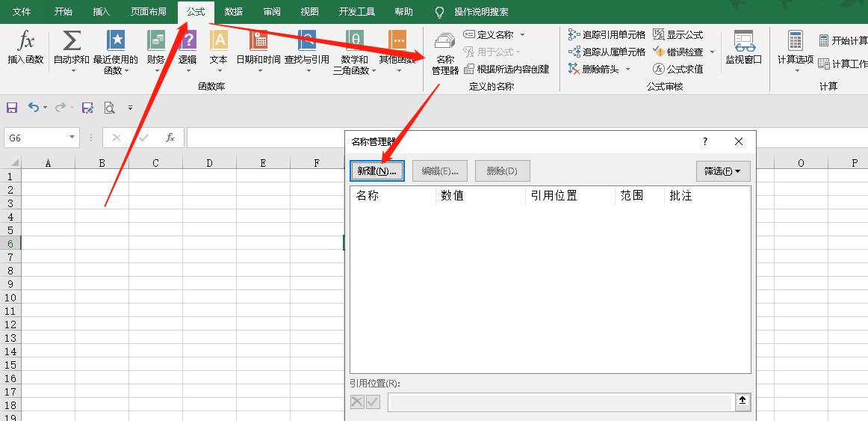
Task: Click the 操作说明搜索 lightbulb search
Action: [471, 12]
